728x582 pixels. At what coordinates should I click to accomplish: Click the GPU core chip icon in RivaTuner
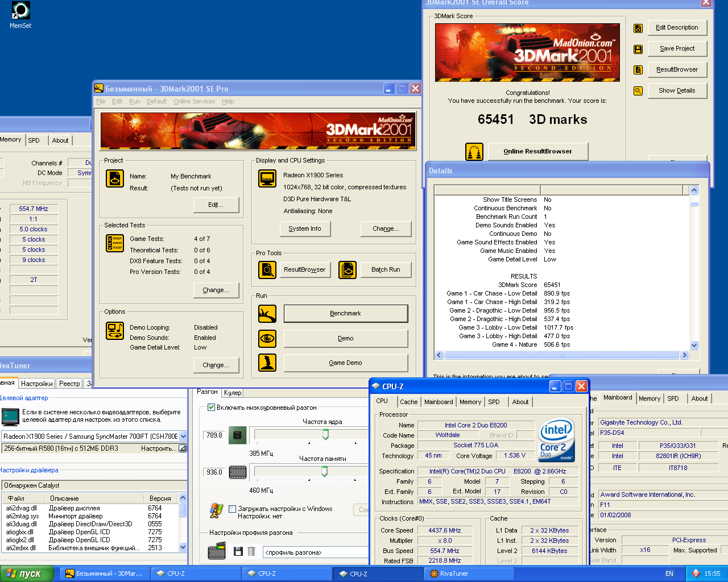[x=238, y=435]
